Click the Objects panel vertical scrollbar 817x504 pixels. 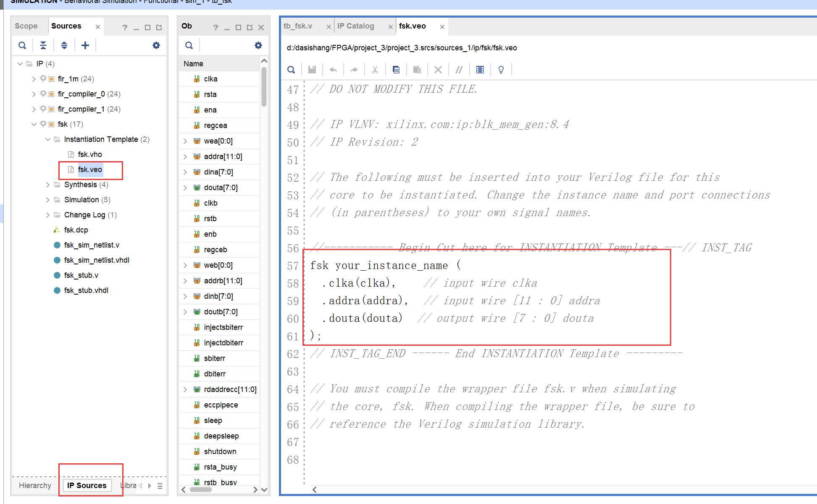[264, 87]
